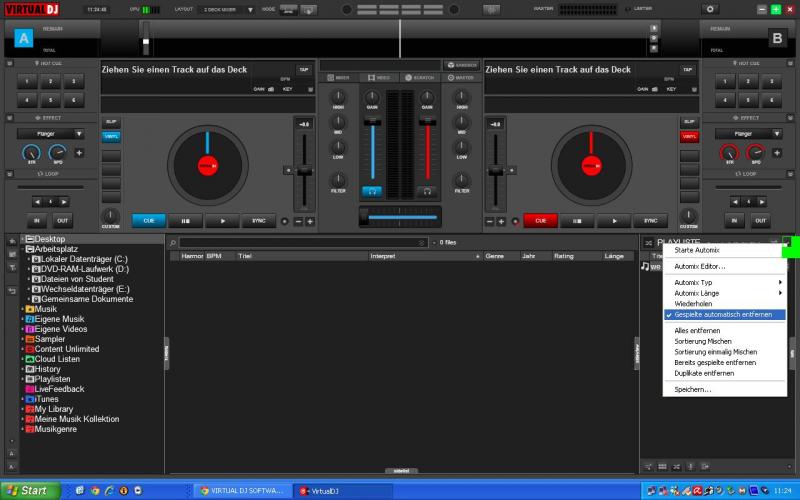Click the deck B FILTER knob
Viewport: 800px width, 500px height.
coord(462,180)
